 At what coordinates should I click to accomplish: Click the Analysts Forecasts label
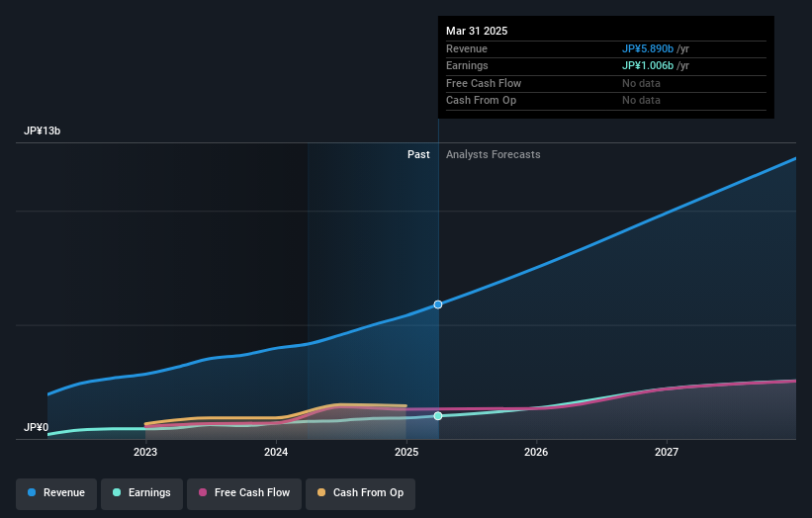tap(493, 155)
